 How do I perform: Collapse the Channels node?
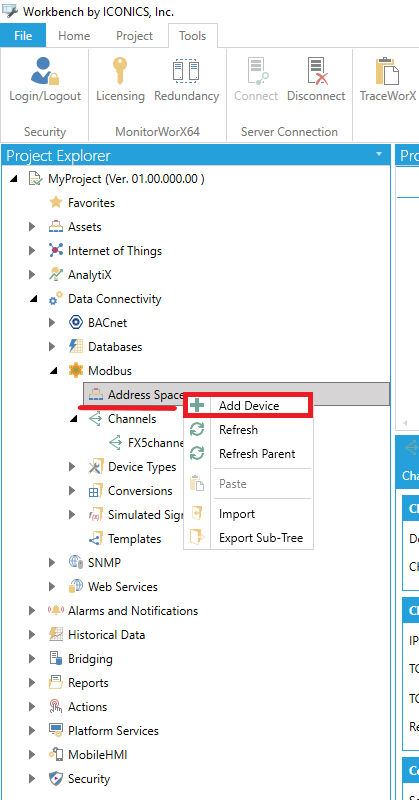point(73,419)
